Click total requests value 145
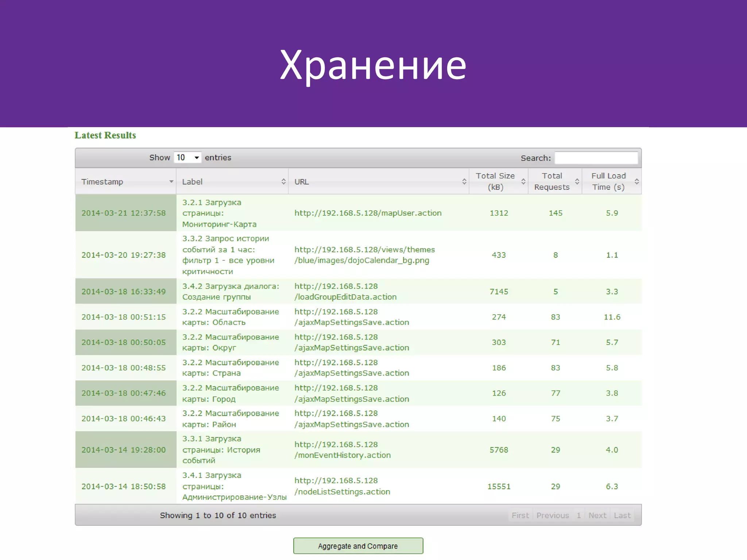 coord(556,213)
